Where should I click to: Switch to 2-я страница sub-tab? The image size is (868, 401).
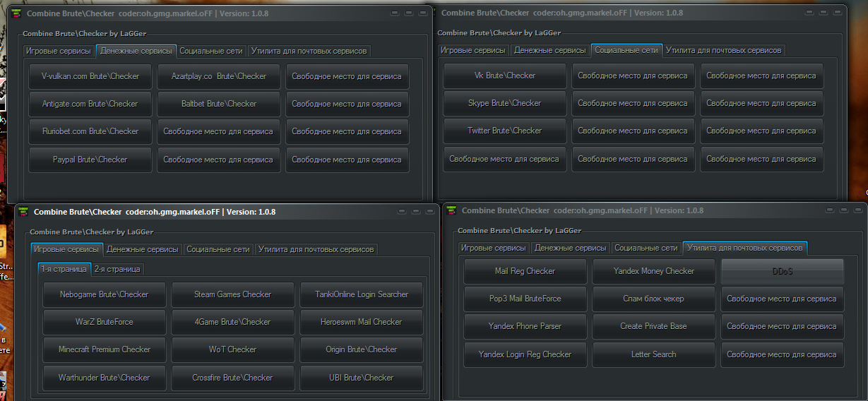[x=118, y=269]
